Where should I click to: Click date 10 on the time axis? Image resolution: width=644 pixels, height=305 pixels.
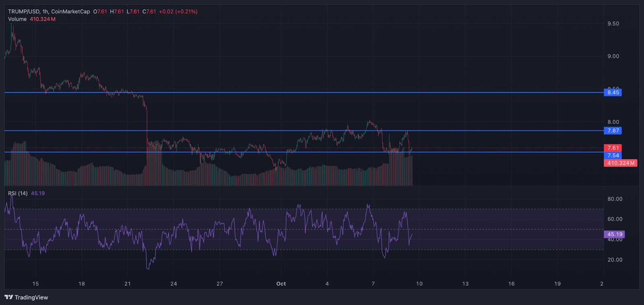[419, 284]
